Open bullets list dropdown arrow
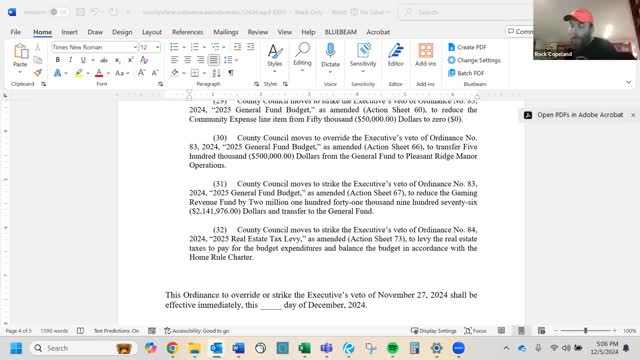 (x=184, y=47)
